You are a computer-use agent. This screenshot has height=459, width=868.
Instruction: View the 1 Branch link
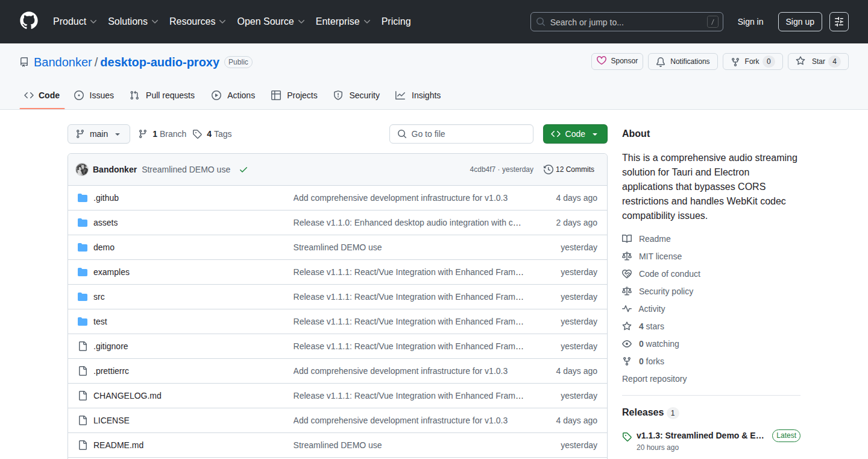[x=163, y=134]
